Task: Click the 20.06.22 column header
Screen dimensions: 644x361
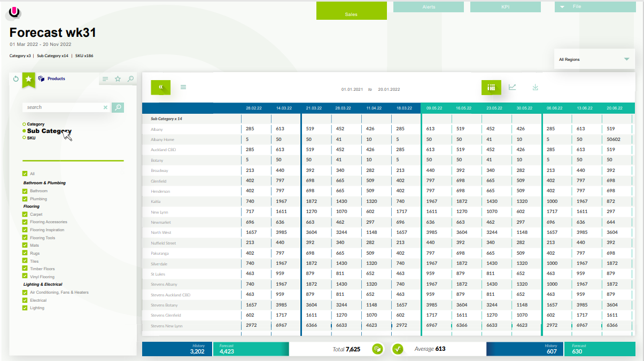Action: 614,108
